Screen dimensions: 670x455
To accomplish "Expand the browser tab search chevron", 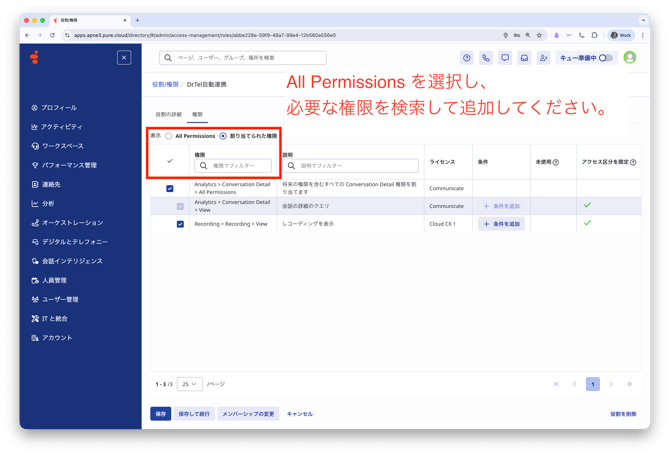I will (x=643, y=20).
